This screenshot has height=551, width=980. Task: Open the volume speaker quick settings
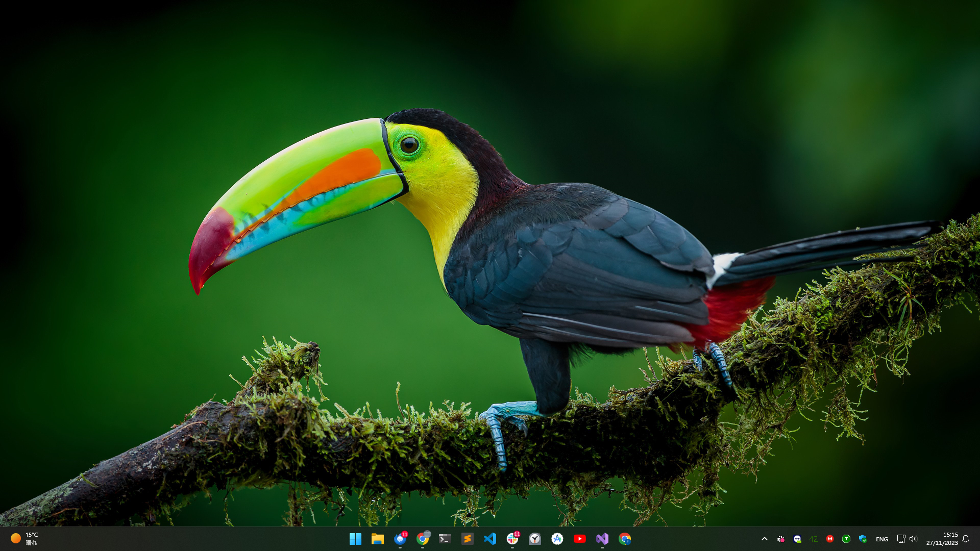coord(913,539)
